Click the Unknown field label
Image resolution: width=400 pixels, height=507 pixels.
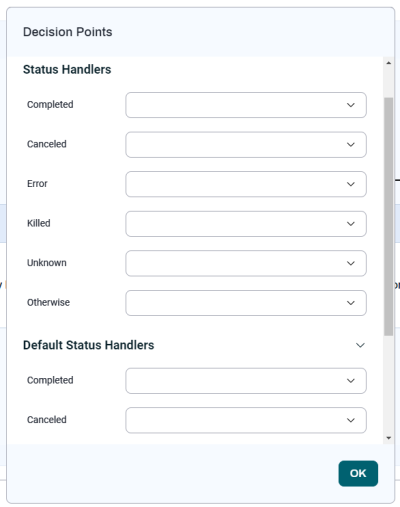(47, 263)
